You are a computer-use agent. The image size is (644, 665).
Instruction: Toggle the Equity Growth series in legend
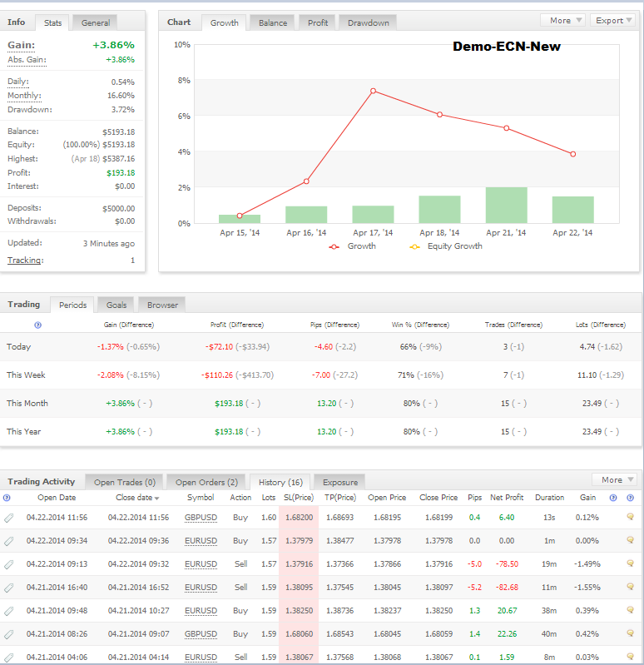[446, 246]
